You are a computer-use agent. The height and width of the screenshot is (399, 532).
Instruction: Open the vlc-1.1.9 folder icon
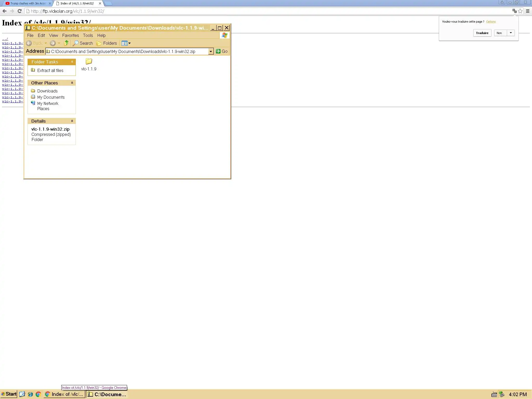(89, 62)
